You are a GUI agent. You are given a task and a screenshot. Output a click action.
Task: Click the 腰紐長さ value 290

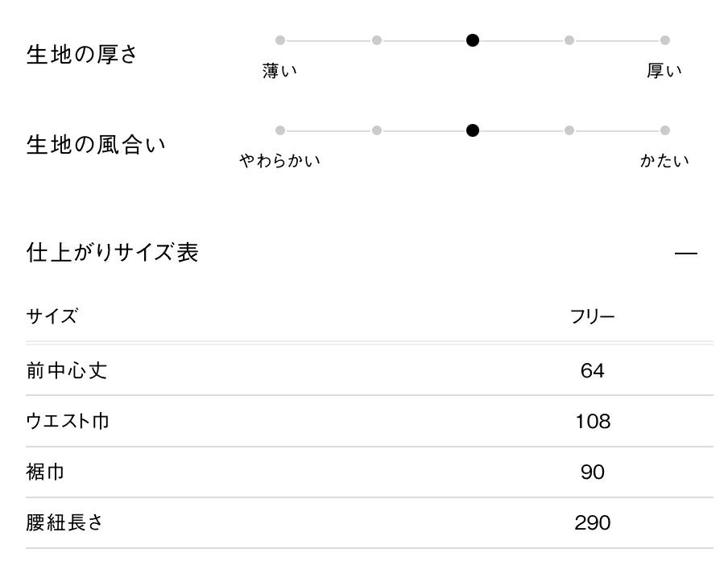[x=593, y=523]
